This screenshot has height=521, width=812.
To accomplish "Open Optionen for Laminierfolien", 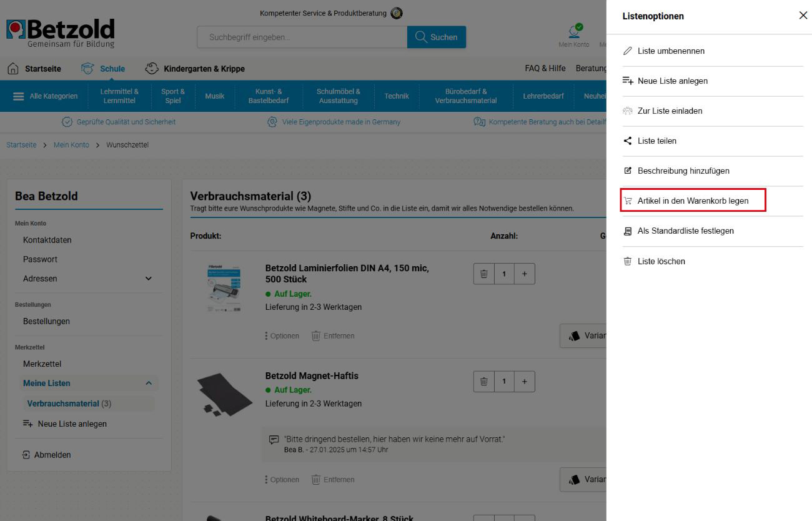I will pyautogui.click(x=282, y=336).
